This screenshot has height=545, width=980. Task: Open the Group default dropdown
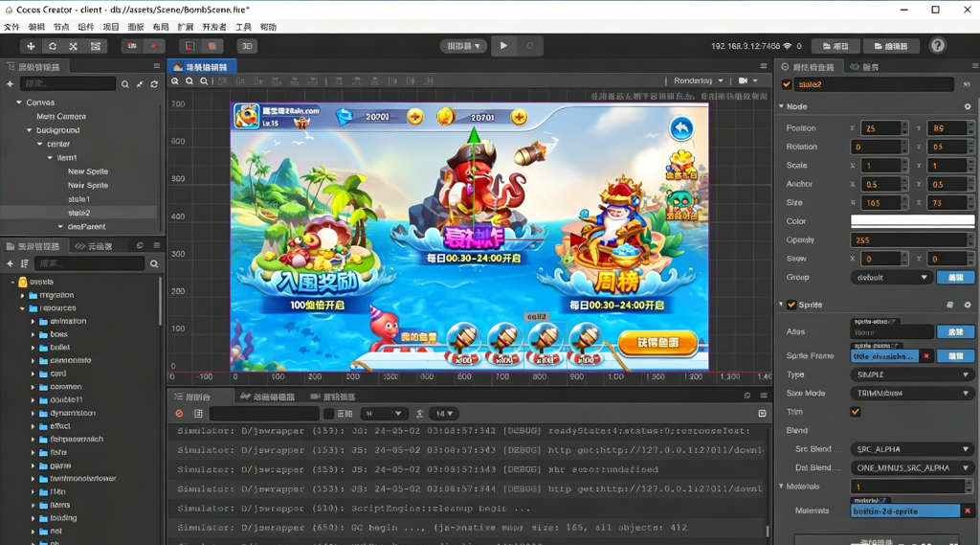(890, 277)
